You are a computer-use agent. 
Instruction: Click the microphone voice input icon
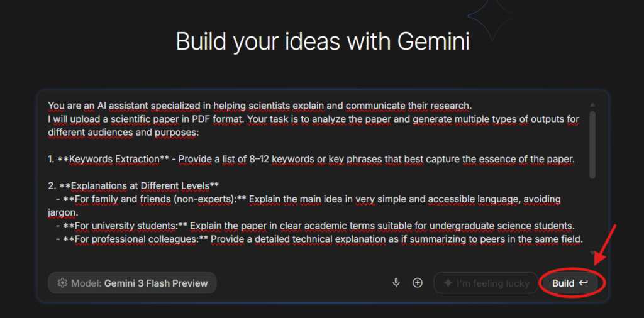pyautogui.click(x=396, y=283)
